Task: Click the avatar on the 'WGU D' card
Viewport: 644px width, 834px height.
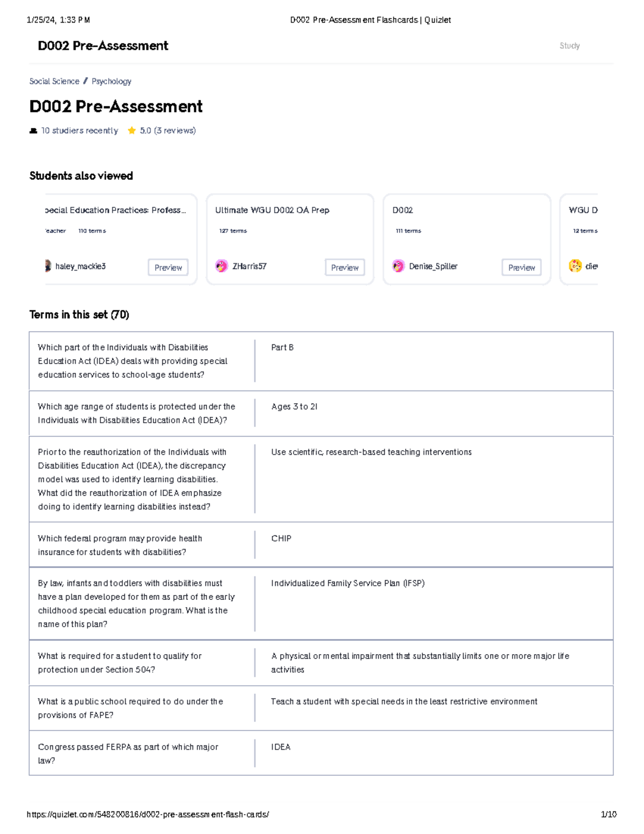Action: [x=575, y=265]
